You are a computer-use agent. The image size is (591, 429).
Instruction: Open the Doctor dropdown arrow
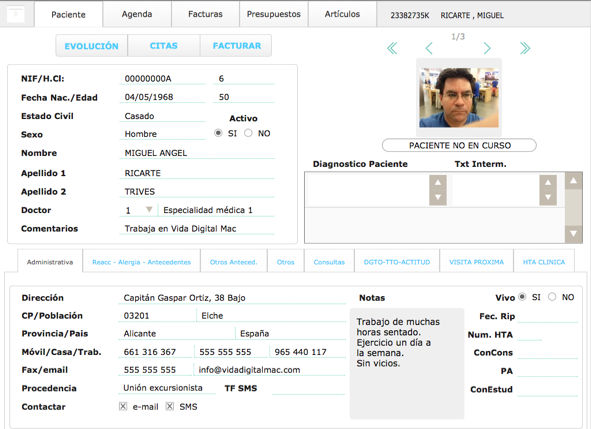[149, 210]
